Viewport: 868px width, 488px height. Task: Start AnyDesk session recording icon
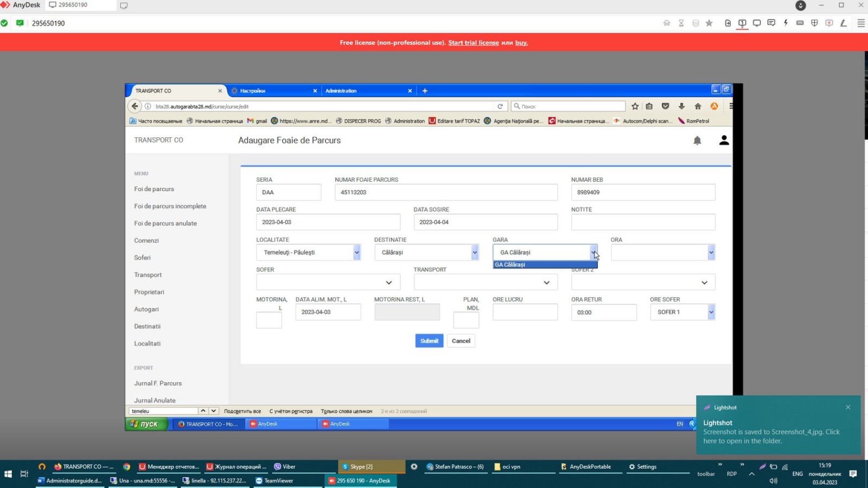[829, 23]
